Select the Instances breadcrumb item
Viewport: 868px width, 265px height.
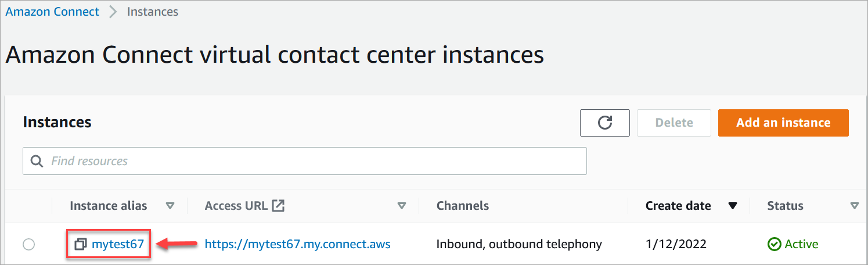pos(153,12)
